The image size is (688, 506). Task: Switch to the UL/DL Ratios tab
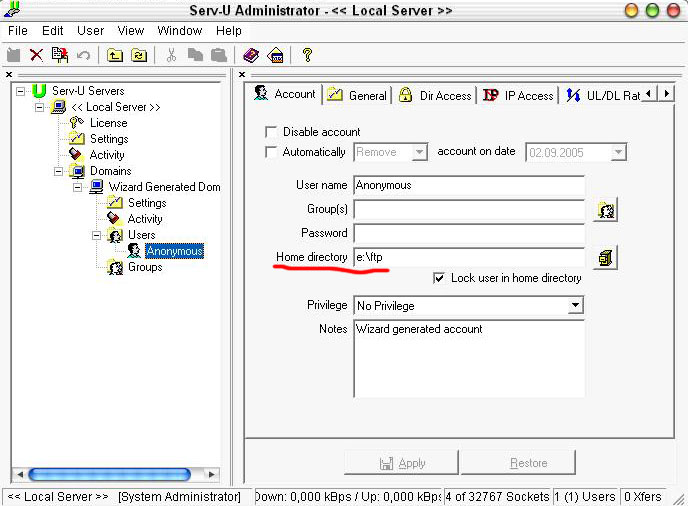click(602, 95)
